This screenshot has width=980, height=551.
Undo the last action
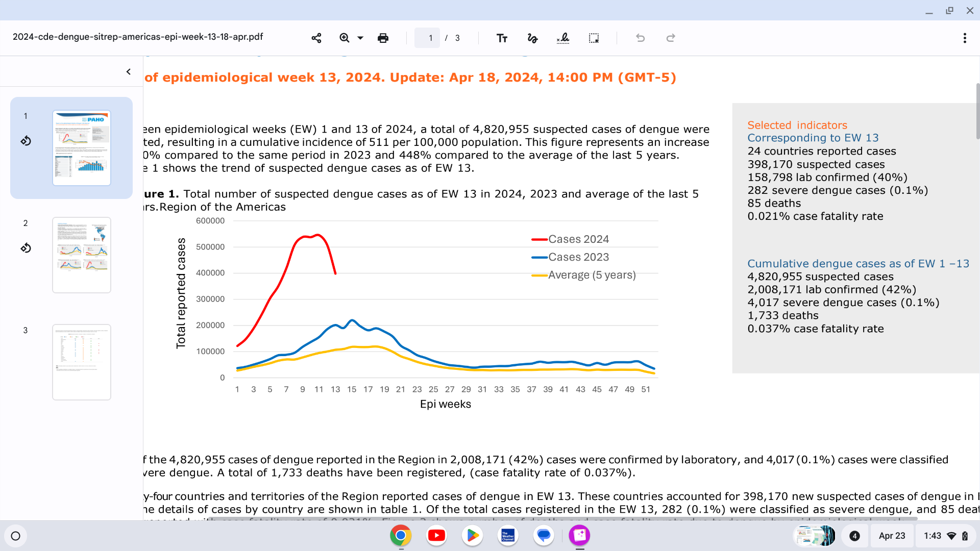click(640, 38)
